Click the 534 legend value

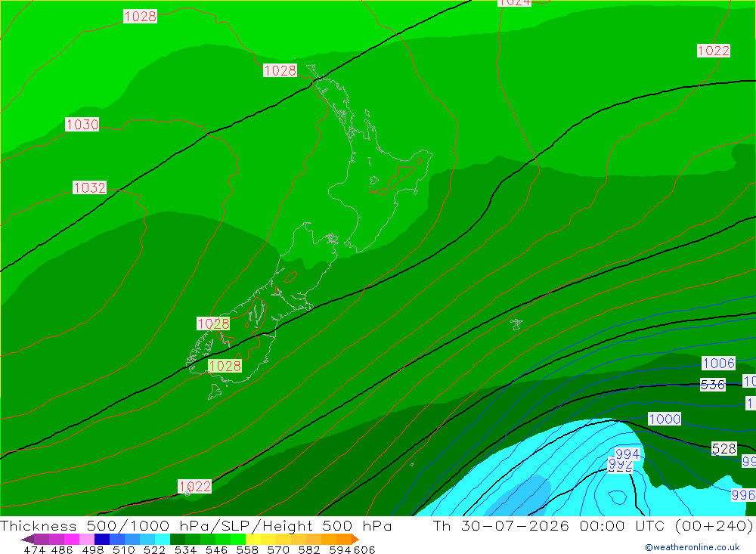tap(185, 549)
